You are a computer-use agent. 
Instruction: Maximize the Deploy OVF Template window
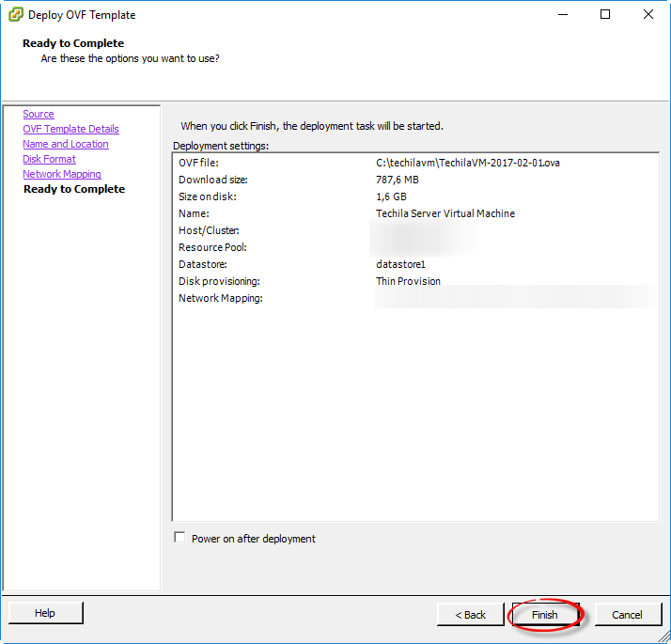(605, 15)
